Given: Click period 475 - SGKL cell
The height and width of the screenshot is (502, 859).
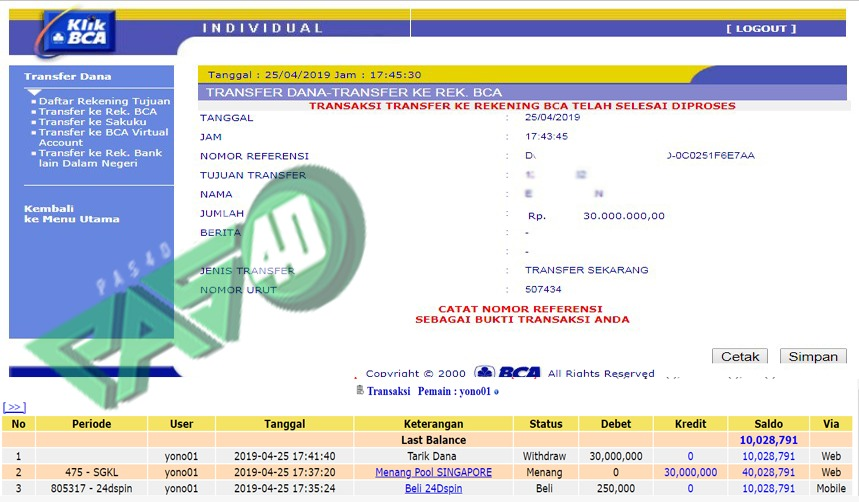Looking at the screenshot, I should [x=91, y=472].
